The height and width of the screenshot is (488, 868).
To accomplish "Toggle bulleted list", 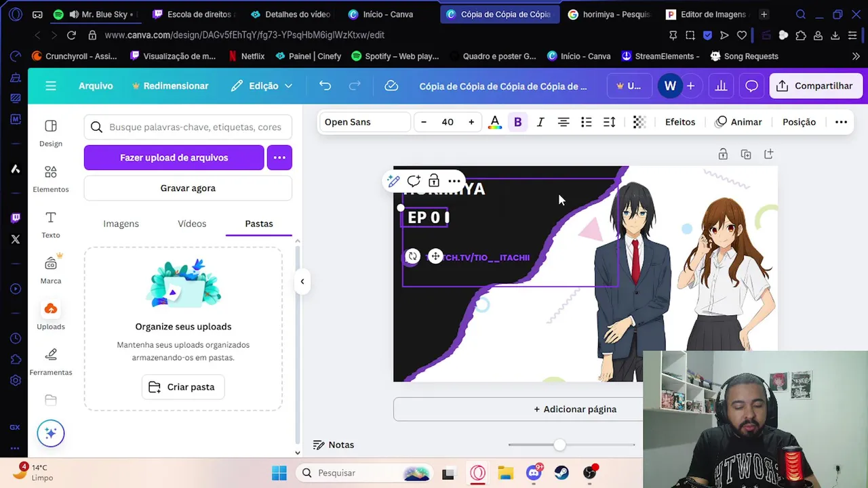I will (587, 122).
